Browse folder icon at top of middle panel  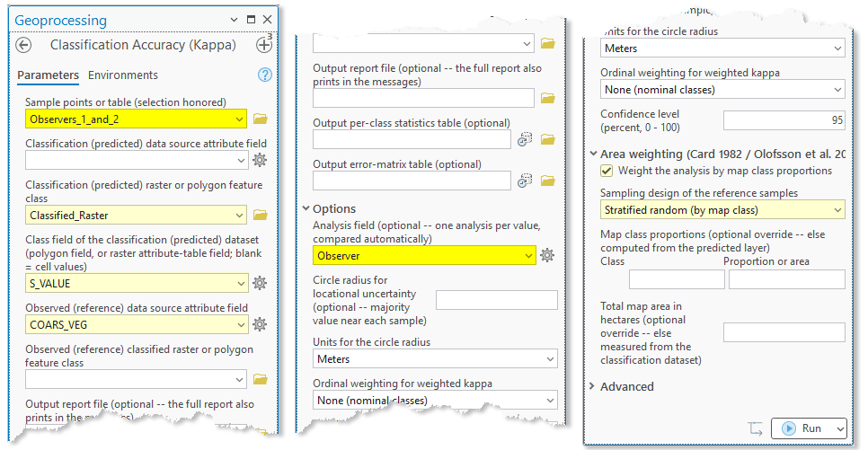pyautogui.click(x=548, y=43)
